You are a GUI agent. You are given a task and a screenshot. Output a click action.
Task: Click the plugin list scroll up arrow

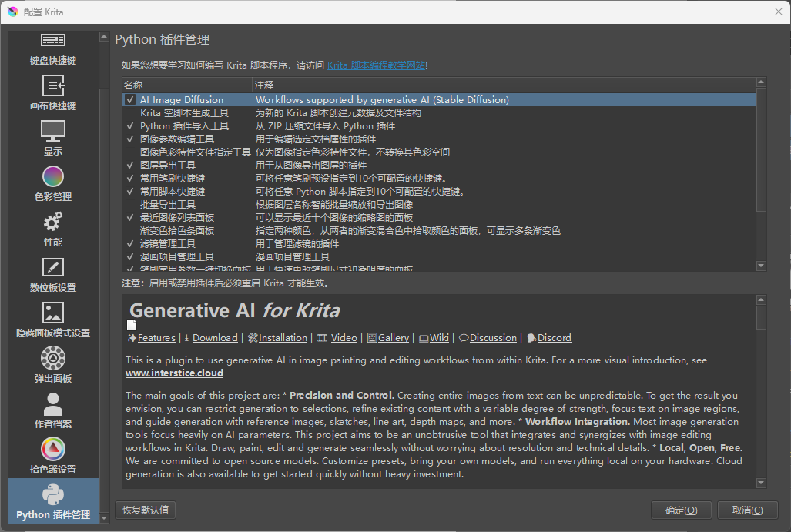[x=761, y=82]
